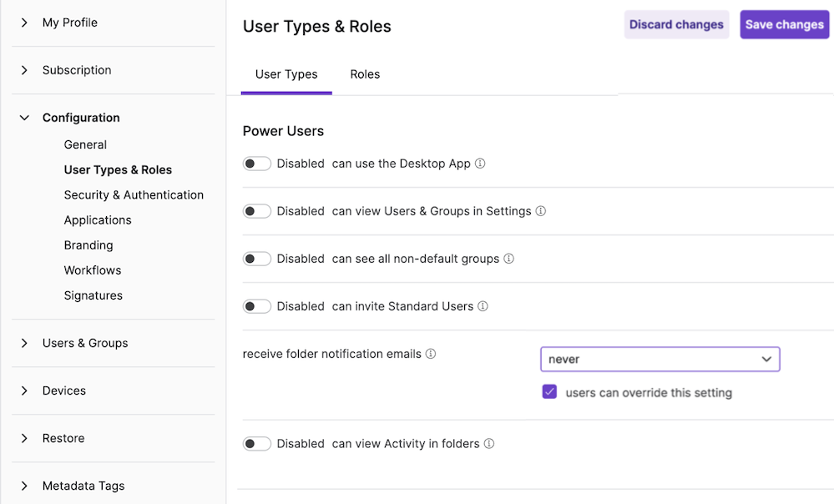Expand Restore section chevron
The image size is (834, 504).
click(24, 438)
